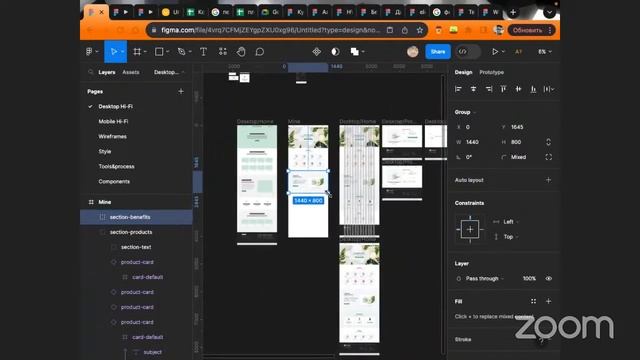Add a fill with plus icon
Screen dimensions: 640x360
point(549,301)
